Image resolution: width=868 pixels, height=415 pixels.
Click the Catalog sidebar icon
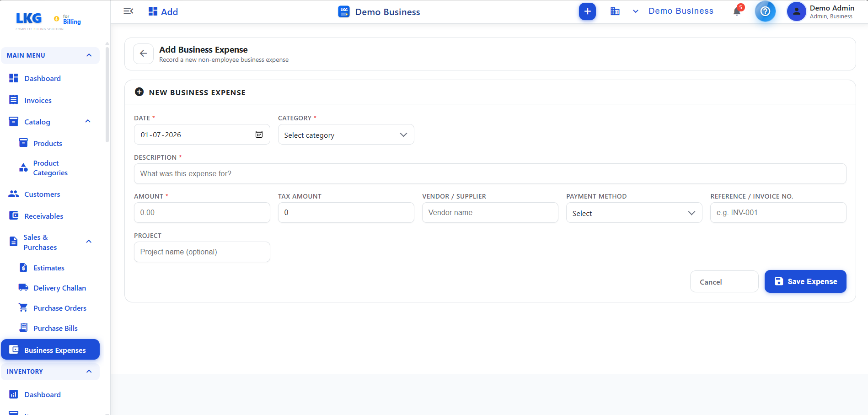tap(14, 122)
